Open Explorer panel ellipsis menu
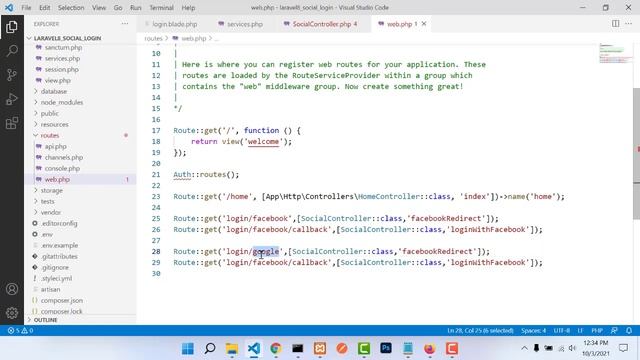 124,24
